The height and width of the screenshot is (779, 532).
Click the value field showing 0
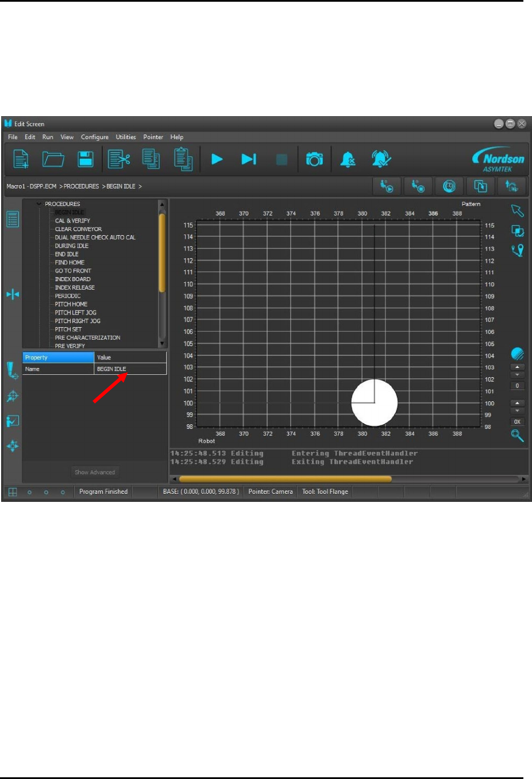[x=517, y=386]
